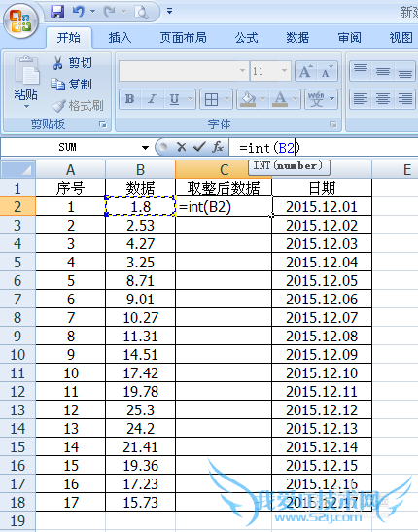418x532 pixels.
Task: Open the name box dropdown arrow
Action: coord(145,148)
